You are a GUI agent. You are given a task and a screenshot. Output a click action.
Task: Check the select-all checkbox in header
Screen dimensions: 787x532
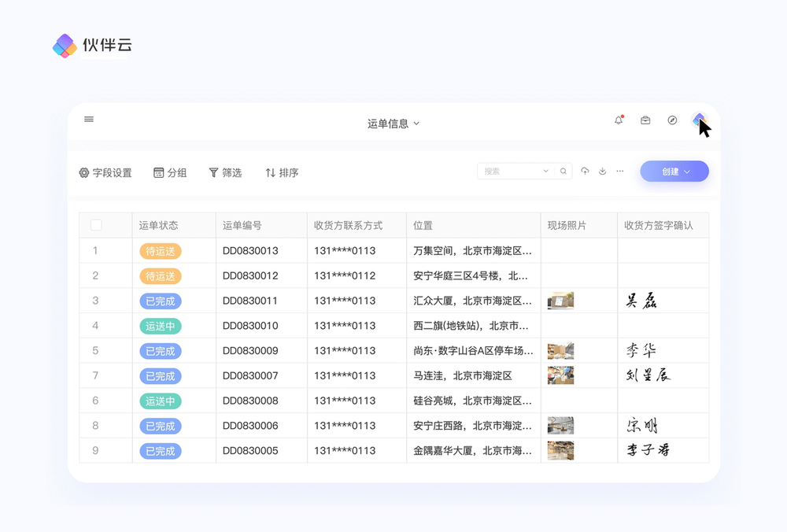click(x=96, y=225)
